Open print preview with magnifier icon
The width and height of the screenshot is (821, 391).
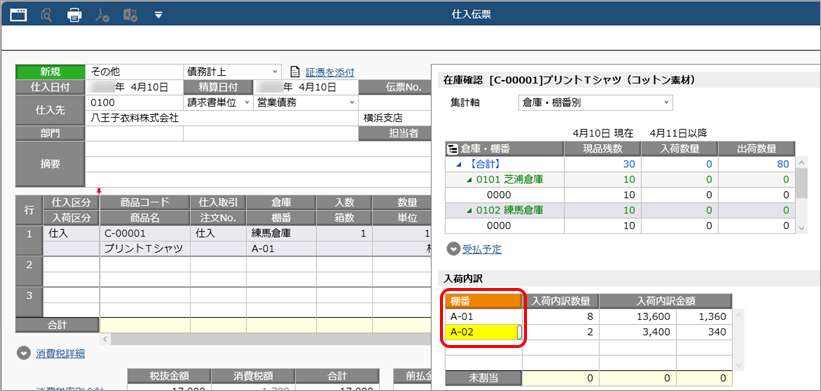[x=47, y=15]
